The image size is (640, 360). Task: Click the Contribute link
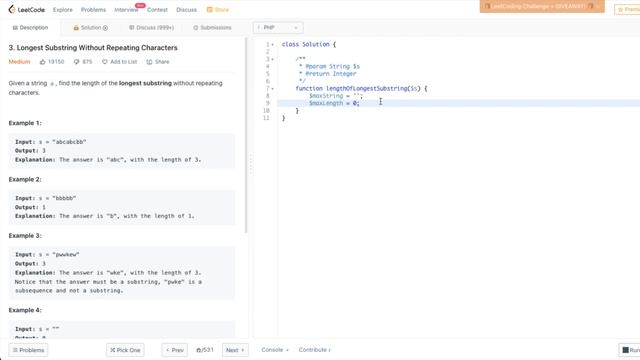click(314, 350)
